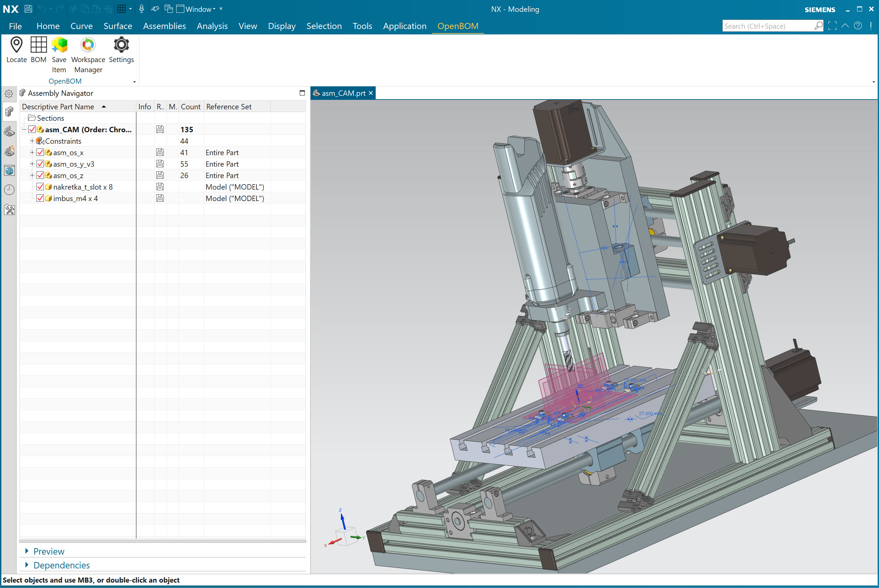Click the Cut scissors icon
The image size is (879, 588).
(x=73, y=9)
